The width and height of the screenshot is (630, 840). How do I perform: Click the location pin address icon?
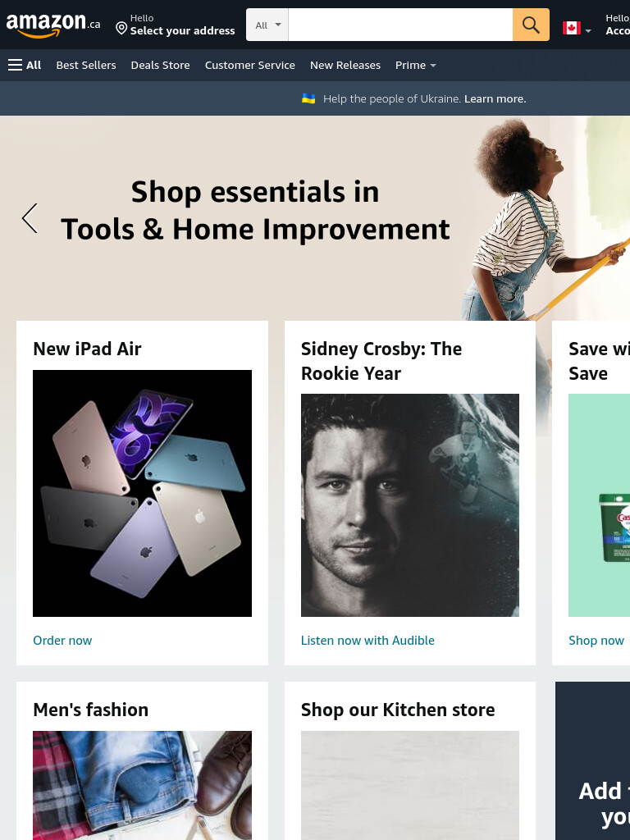point(121,28)
